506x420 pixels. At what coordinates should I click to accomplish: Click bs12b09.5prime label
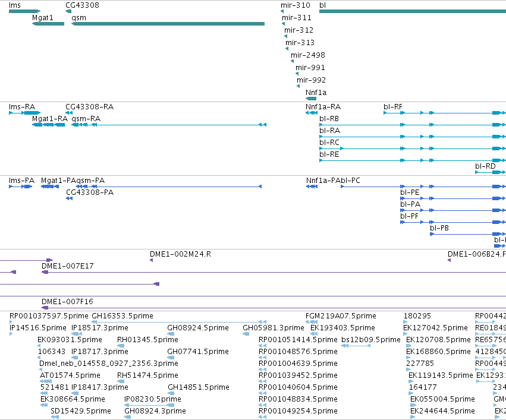click(371, 340)
